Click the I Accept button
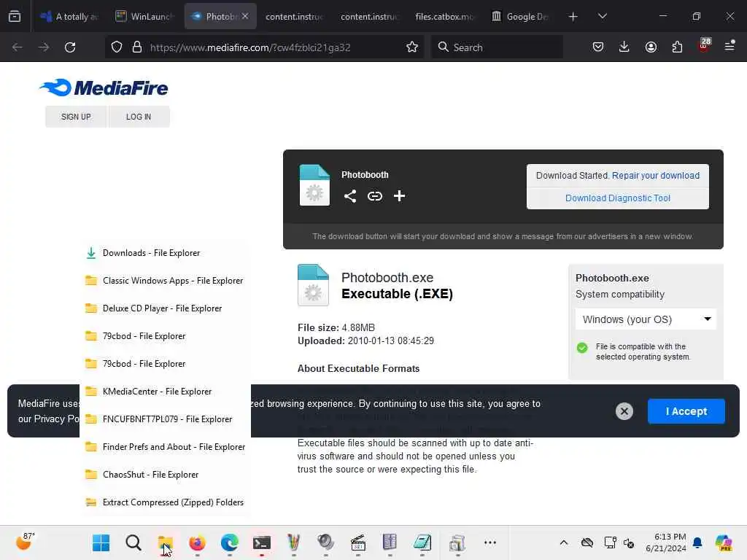Screen dimensions: 747x560 pos(686,411)
